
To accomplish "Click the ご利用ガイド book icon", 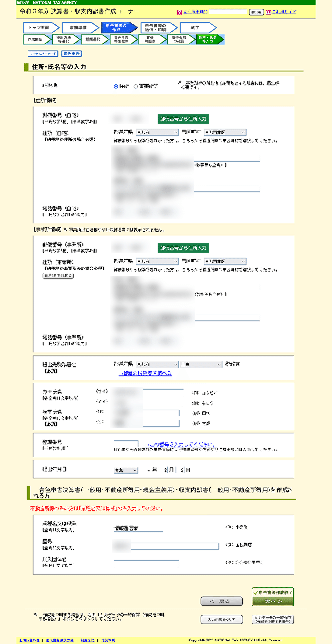I will 268,12.
